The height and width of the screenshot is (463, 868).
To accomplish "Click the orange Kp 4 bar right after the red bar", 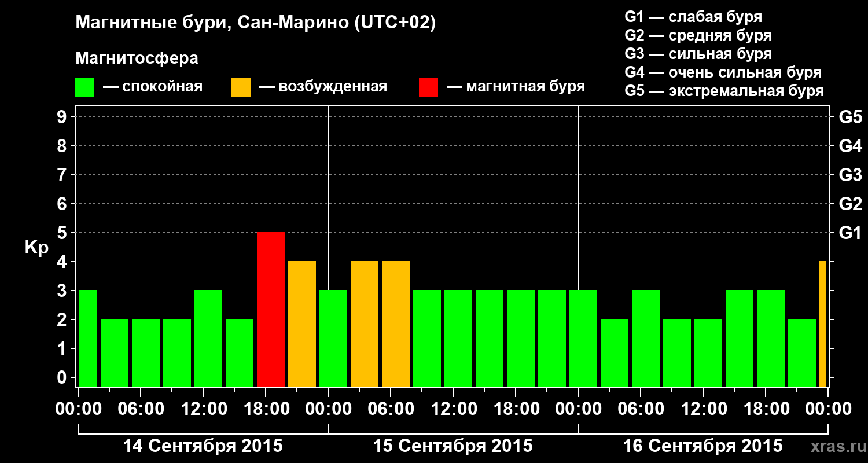I will point(302,324).
